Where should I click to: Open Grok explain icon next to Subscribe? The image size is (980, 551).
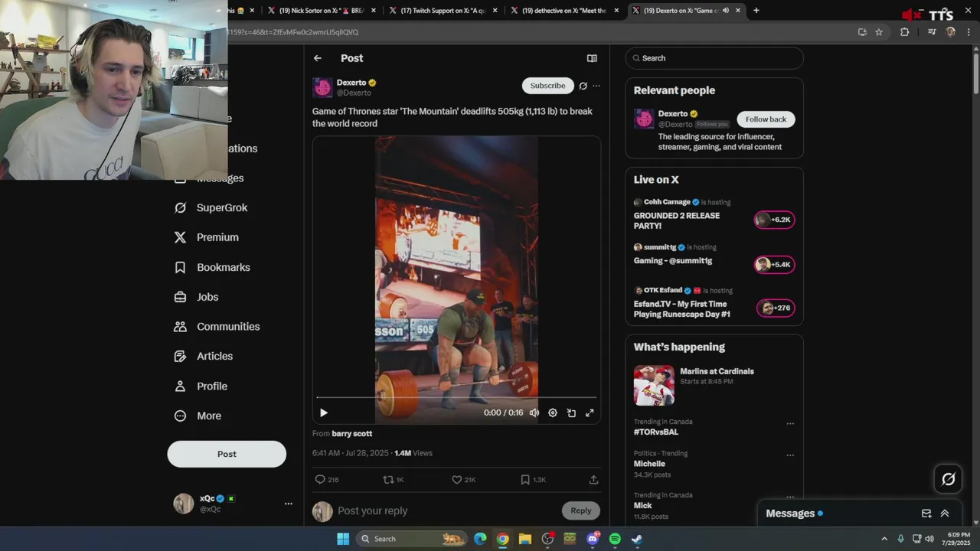583,86
